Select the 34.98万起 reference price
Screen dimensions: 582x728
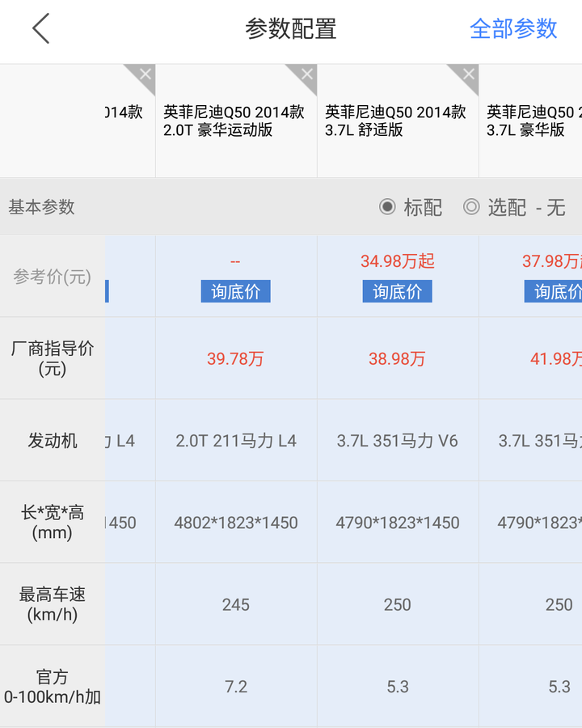tap(397, 261)
